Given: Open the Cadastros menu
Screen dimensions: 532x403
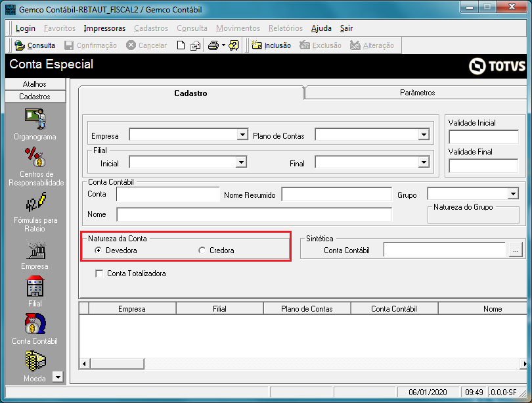Looking at the screenshot, I should coord(151,28).
